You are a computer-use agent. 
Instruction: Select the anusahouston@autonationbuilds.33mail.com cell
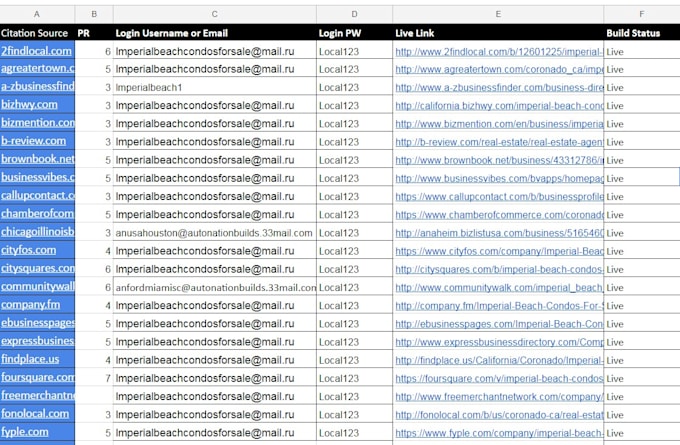215,233
